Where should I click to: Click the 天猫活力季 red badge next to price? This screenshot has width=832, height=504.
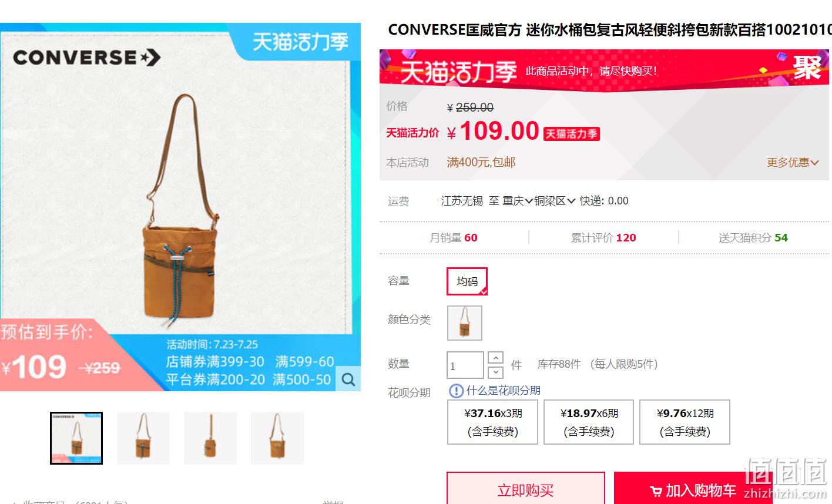coord(571,134)
